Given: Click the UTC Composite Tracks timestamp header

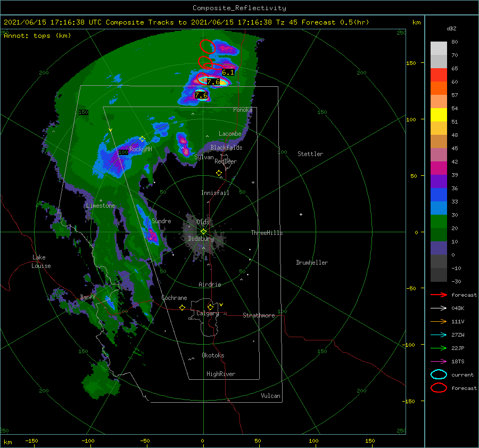Looking at the screenshot, I should click(x=186, y=22).
